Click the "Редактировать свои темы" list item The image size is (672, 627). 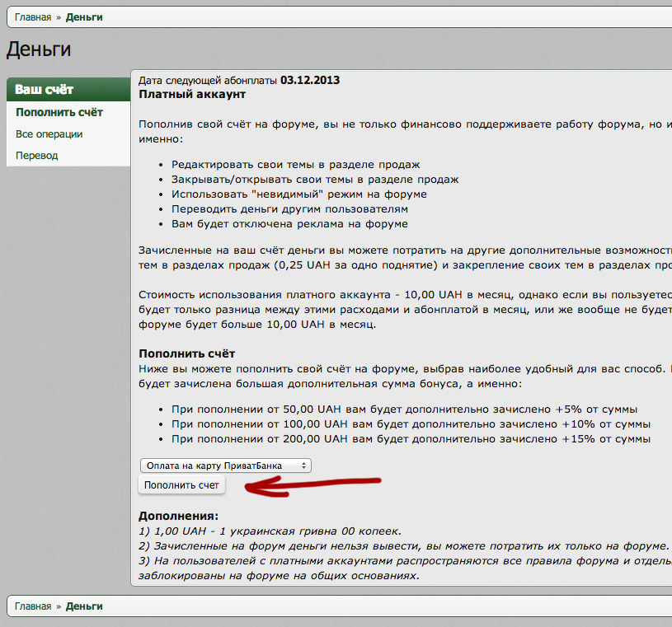295,165
